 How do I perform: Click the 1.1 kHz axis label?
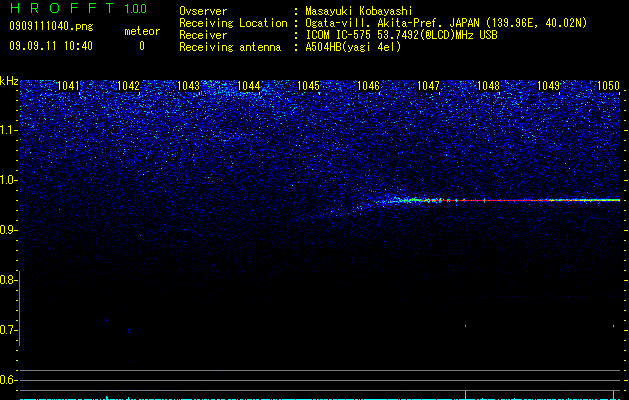coord(8,130)
